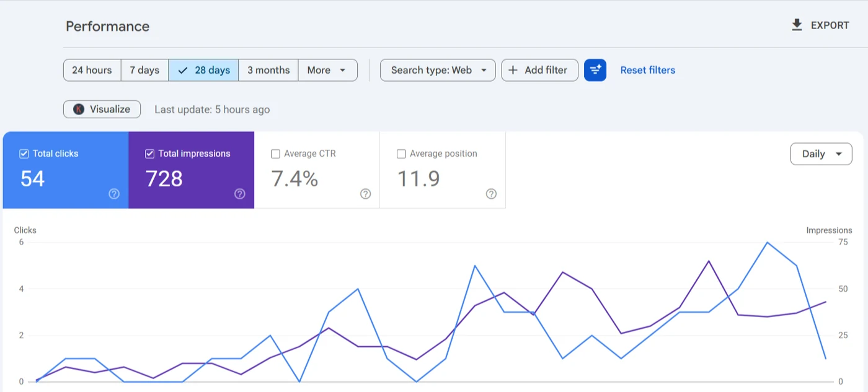Viewport: 868px width, 392px height.
Task: Open the Search type: Web dropdown
Action: pos(438,70)
